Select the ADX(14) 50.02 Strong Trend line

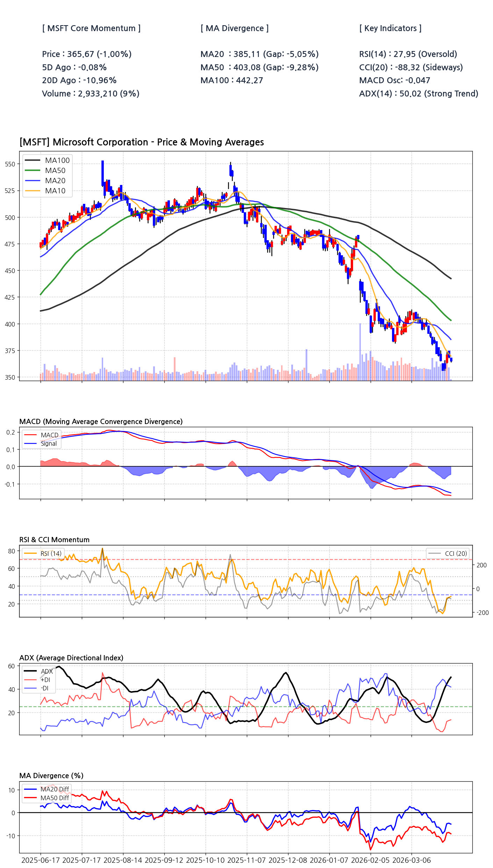[419, 94]
